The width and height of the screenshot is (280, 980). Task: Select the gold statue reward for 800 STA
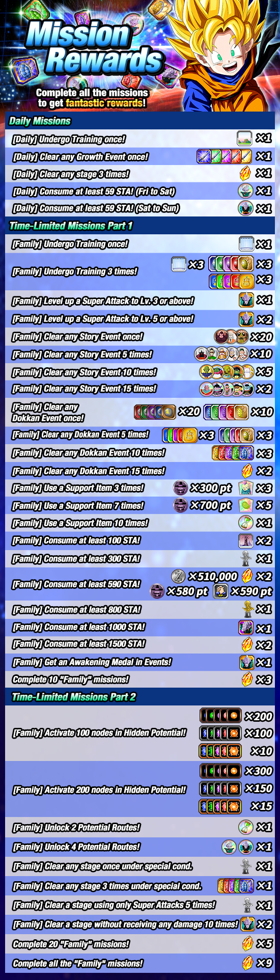point(248,609)
